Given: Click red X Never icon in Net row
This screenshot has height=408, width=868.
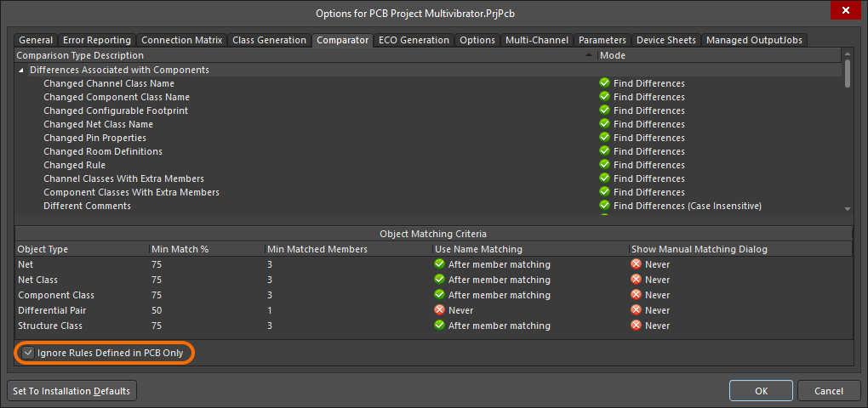Looking at the screenshot, I should coord(636,264).
